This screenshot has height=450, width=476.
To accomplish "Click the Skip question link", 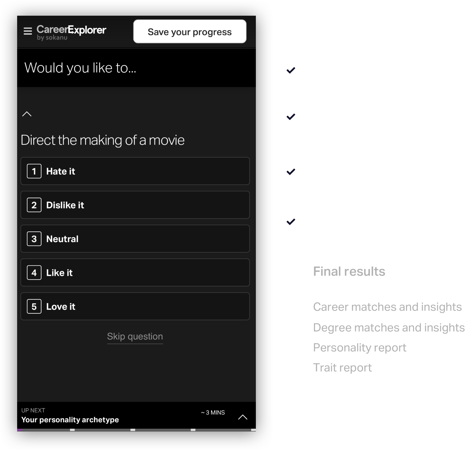I will pyautogui.click(x=134, y=336).
